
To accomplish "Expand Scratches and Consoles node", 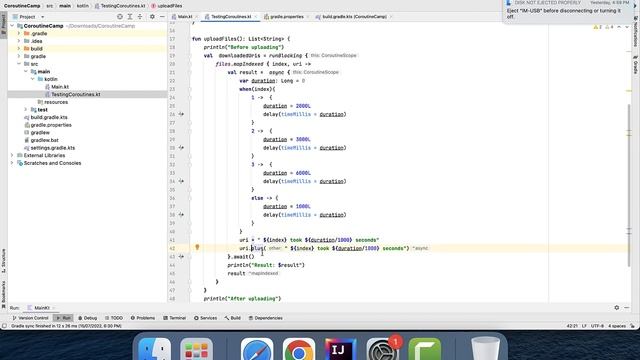I will tap(12, 163).
